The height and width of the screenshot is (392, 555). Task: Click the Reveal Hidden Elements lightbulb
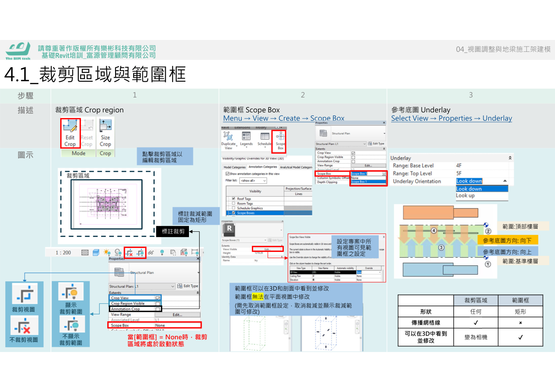(162, 252)
